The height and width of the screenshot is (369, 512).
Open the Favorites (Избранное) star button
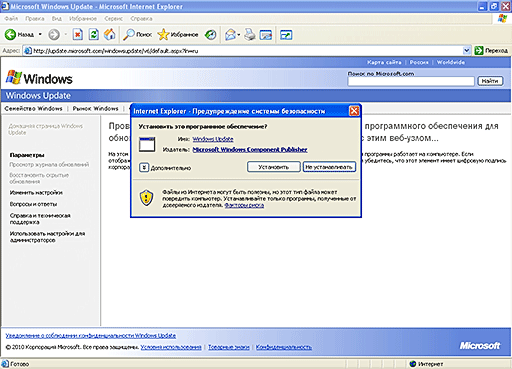[x=178, y=34]
